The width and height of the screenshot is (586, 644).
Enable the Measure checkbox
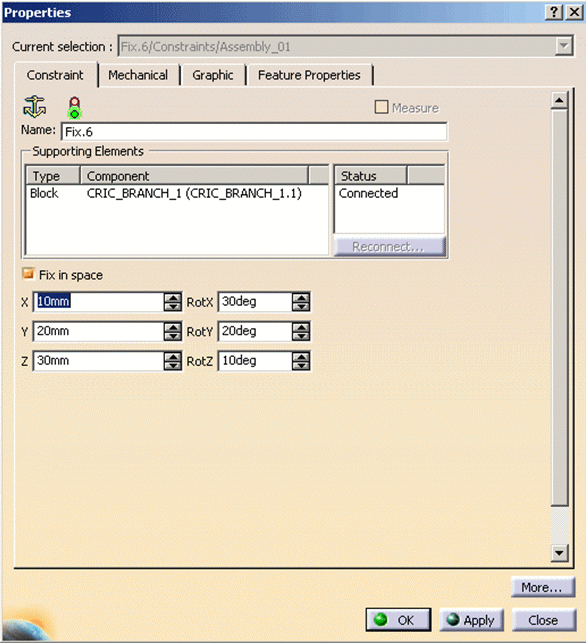click(x=381, y=107)
